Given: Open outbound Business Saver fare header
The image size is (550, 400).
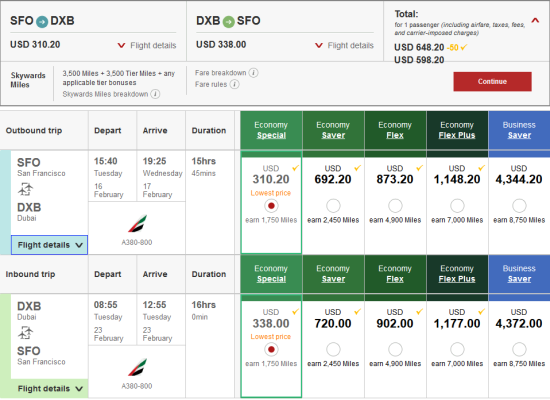Looking at the screenshot, I should [519, 130].
